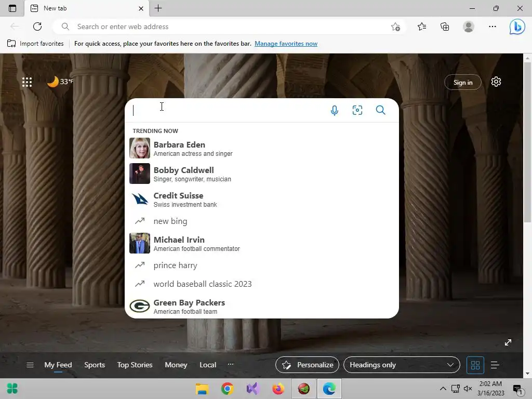Select Bobby Caldwell trending suggestion
The height and width of the screenshot is (399, 532).
pos(262,174)
